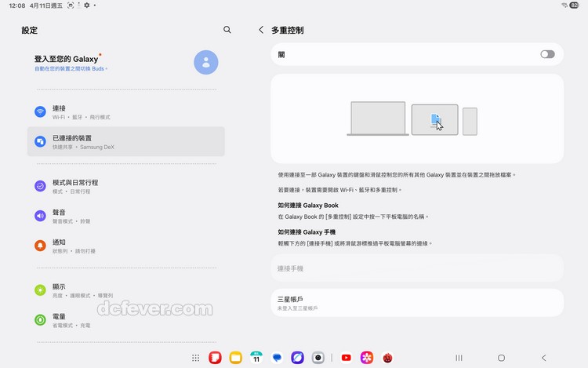The height and width of the screenshot is (368, 588).
Task: Open 電量 battery settings
Action: pyautogui.click(x=125, y=320)
